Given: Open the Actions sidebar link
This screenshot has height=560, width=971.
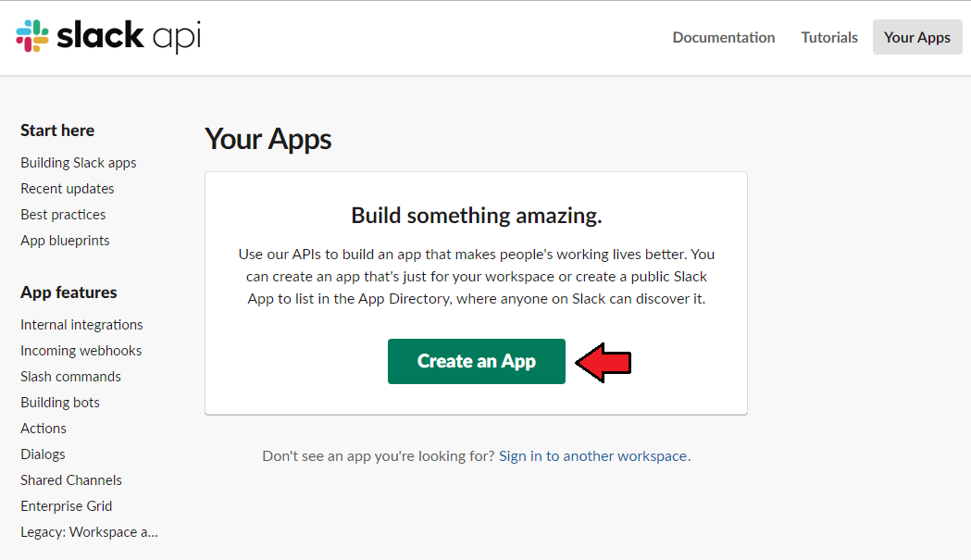Looking at the screenshot, I should (x=43, y=429).
